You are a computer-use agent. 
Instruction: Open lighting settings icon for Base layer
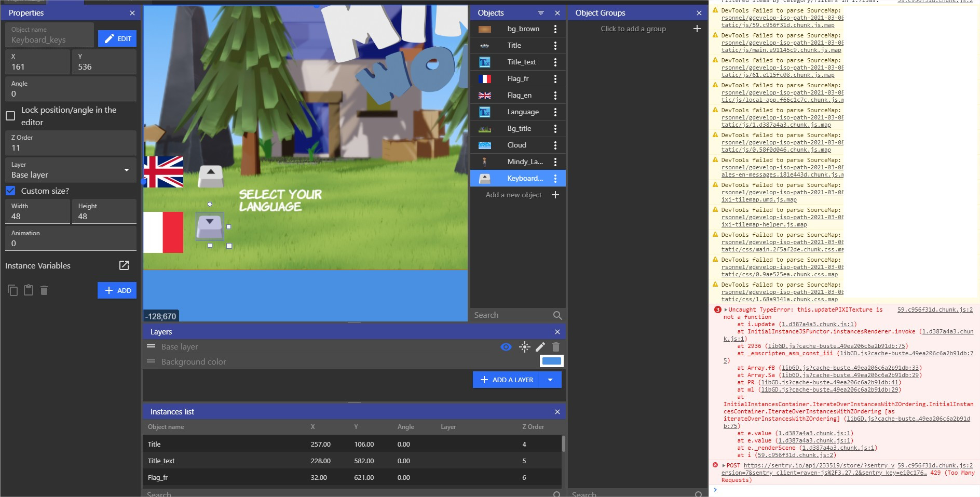pos(525,346)
